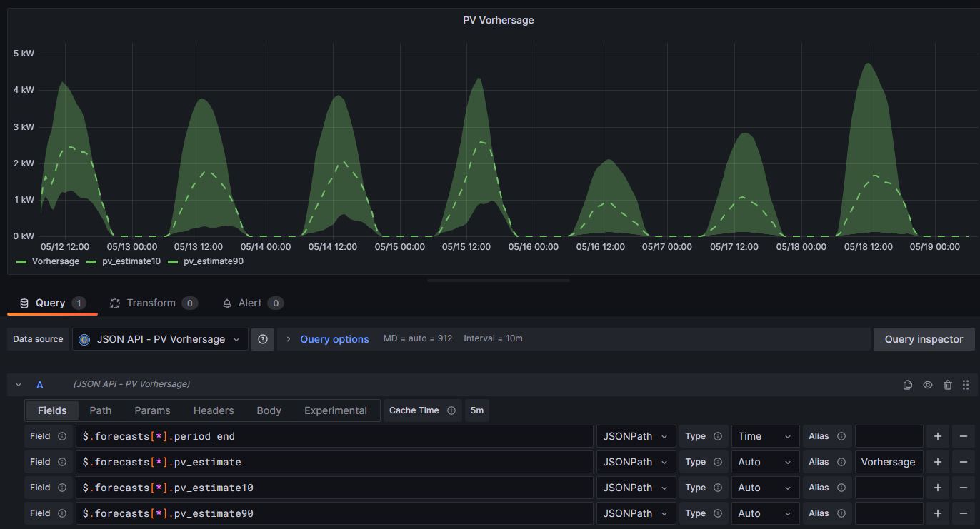Click the Query inspector button
Screen dimensions: 980x529
[924, 339]
